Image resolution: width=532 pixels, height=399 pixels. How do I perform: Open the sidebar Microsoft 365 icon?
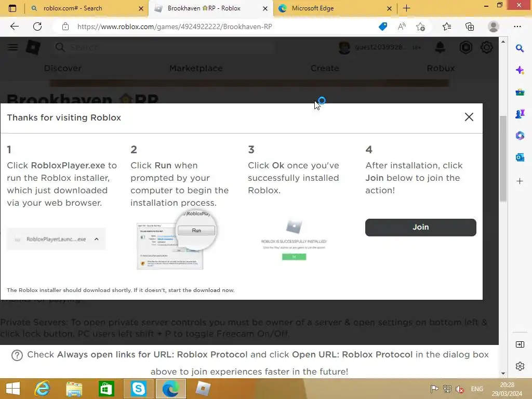click(x=520, y=136)
